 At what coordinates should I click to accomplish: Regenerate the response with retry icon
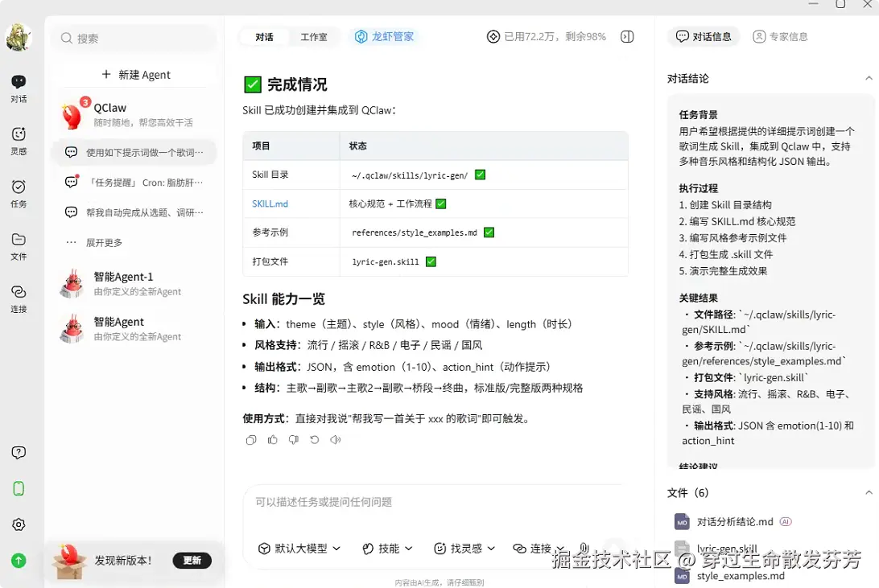click(315, 440)
